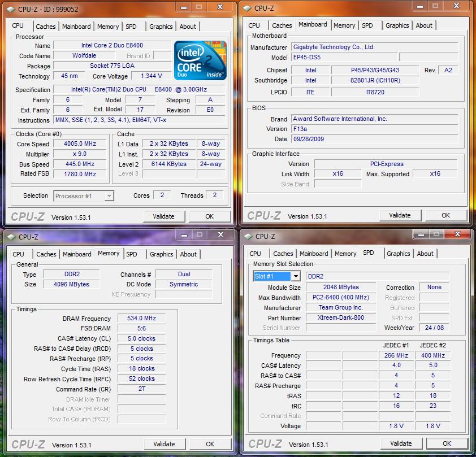Select CPU tab in the Mainboard window
Screen dimensions: 476x457
[254, 25]
